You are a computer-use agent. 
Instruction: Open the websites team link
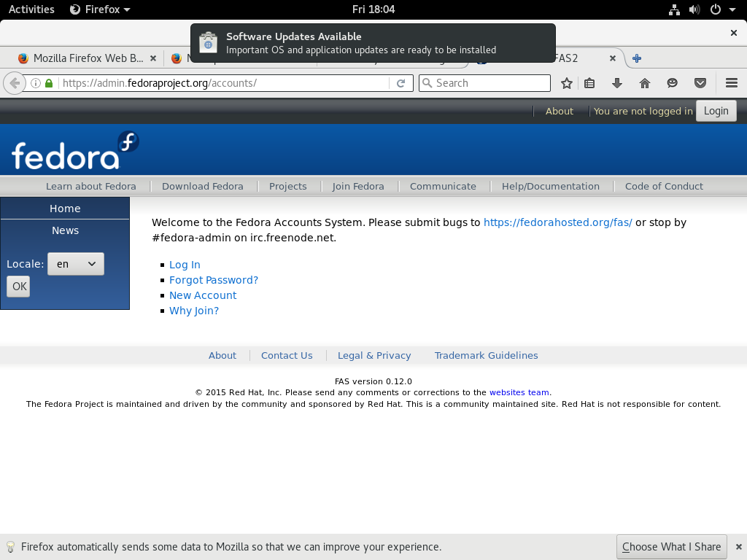pyautogui.click(x=519, y=392)
